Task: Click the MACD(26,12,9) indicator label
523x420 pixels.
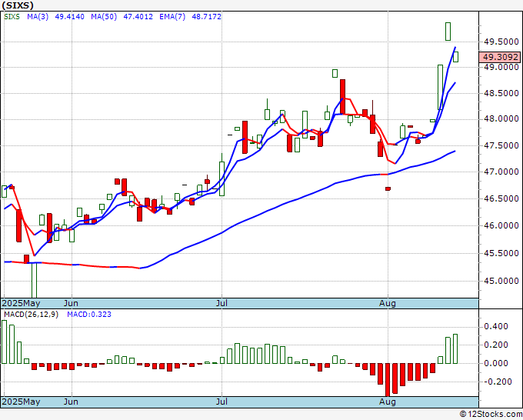Action: pos(31,315)
